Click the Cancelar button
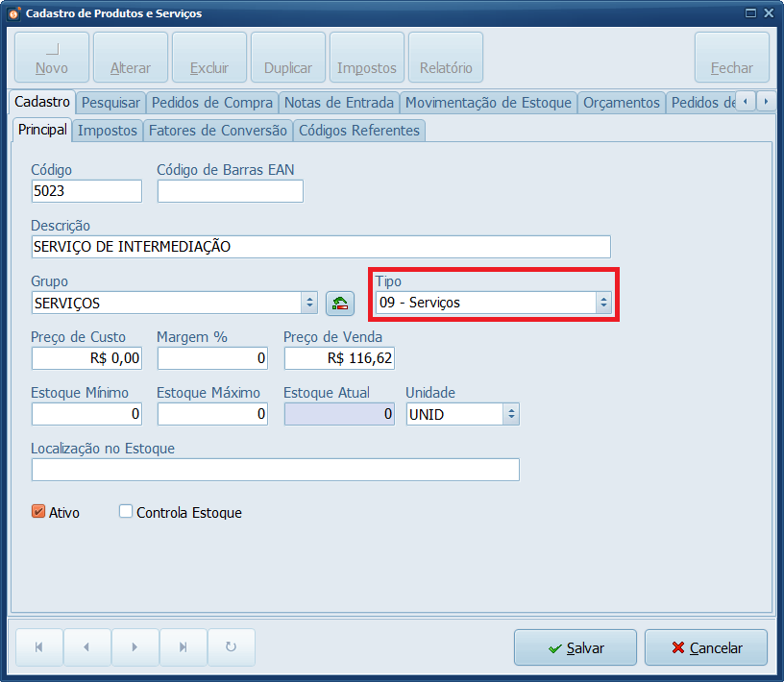 [706, 648]
